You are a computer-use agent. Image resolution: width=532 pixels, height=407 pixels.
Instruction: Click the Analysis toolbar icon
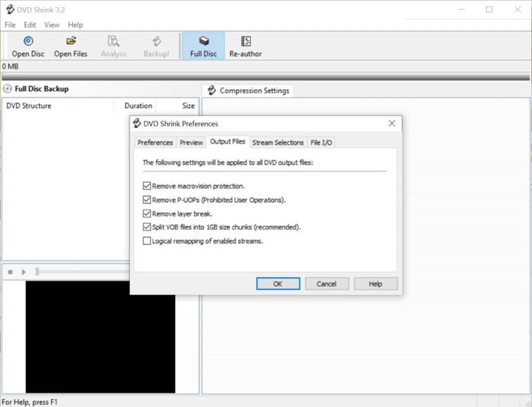(113, 41)
